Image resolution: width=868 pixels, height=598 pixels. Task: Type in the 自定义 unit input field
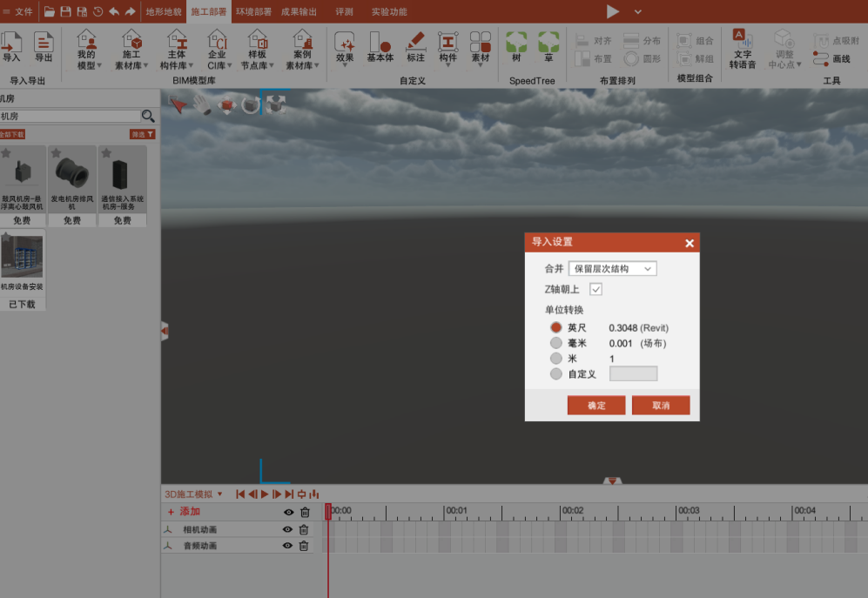(633, 373)
